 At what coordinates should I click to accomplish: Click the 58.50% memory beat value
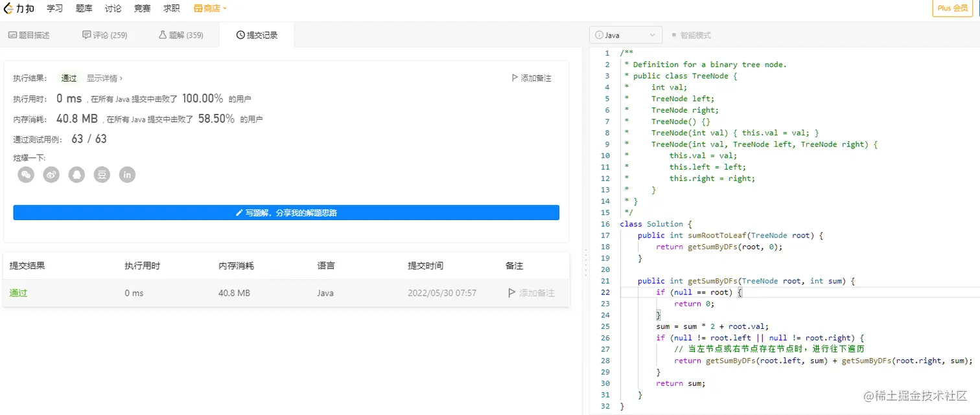216,118
